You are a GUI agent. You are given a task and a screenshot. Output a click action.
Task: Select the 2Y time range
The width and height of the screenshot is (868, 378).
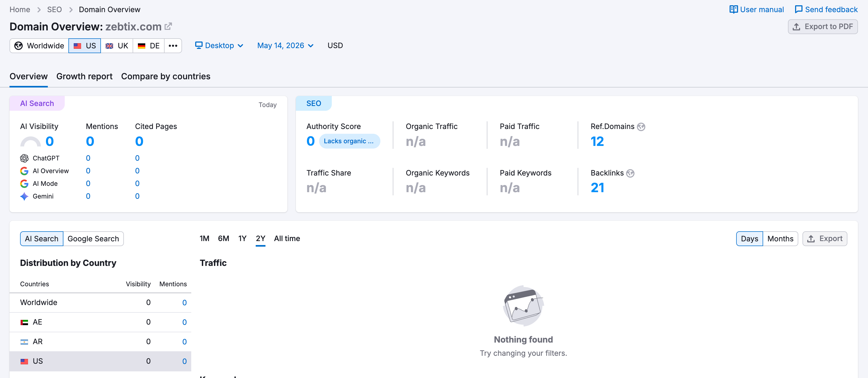(260, 238)
